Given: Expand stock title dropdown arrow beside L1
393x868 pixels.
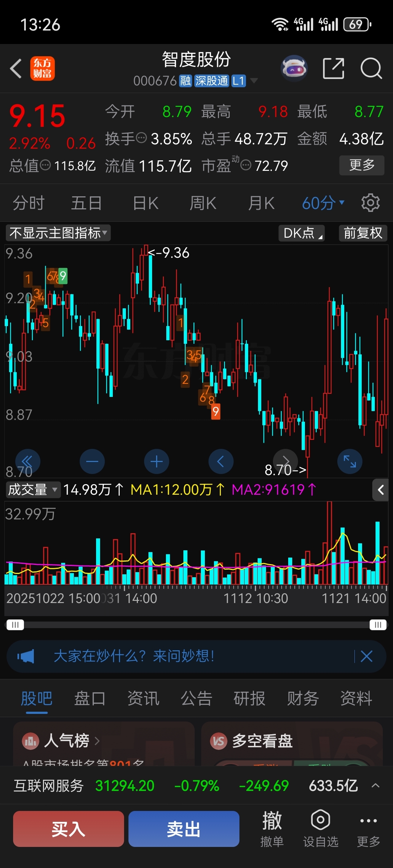Looking at the screenshot, I should [x=254, y=80].
